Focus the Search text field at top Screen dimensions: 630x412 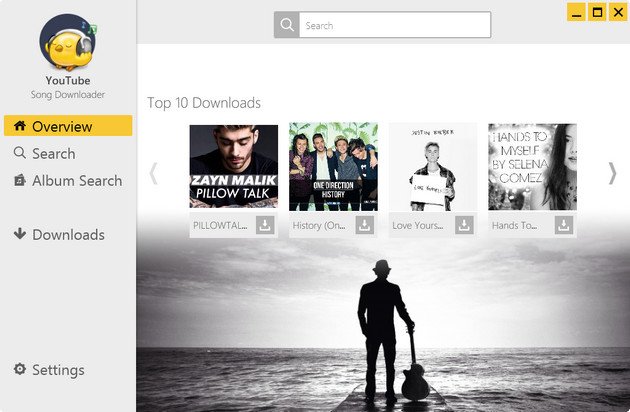395,25
